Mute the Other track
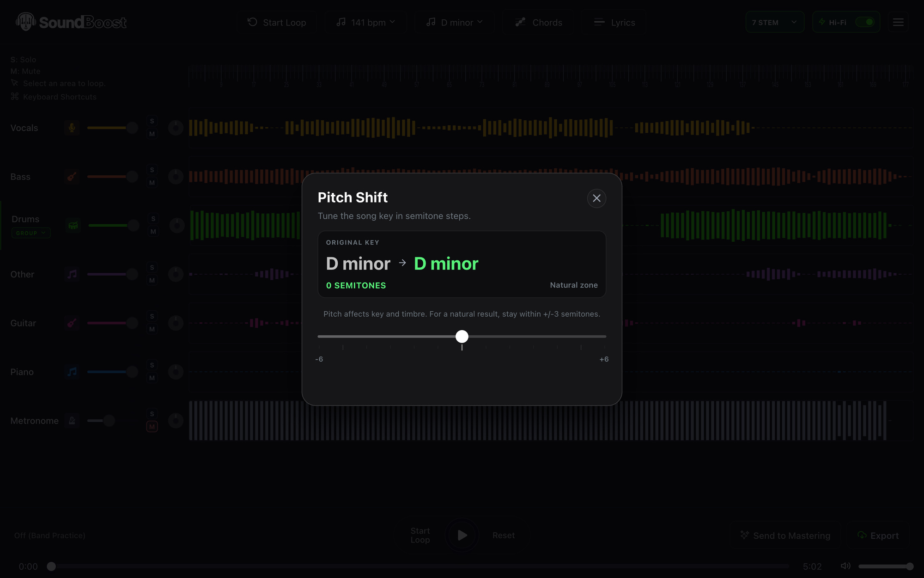Viewport: 924px width, 578px height. click(x=152, y=281)
